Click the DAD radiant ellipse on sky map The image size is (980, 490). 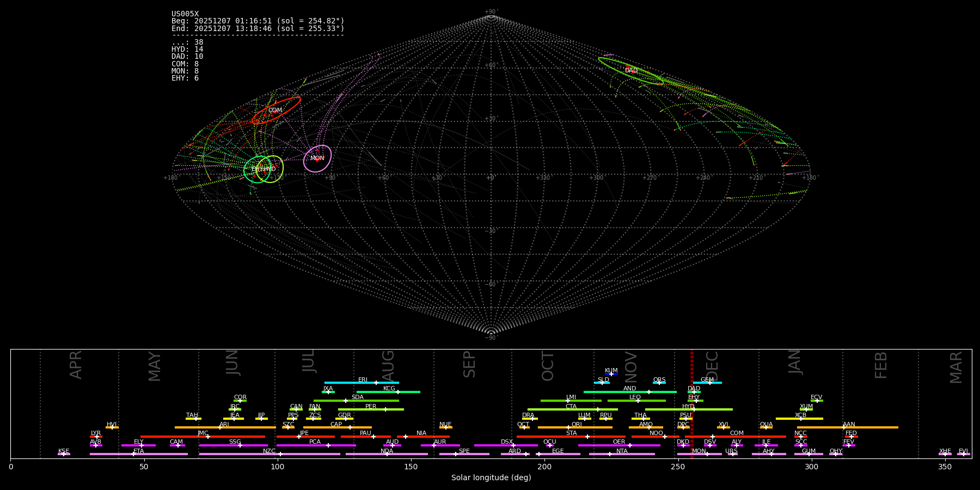coord(631,71)
